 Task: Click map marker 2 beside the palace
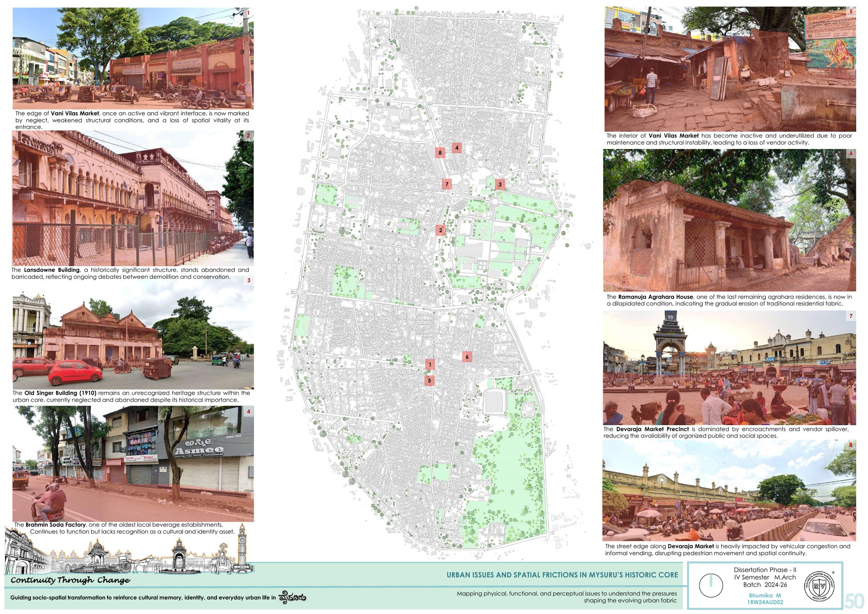point(441,230)
